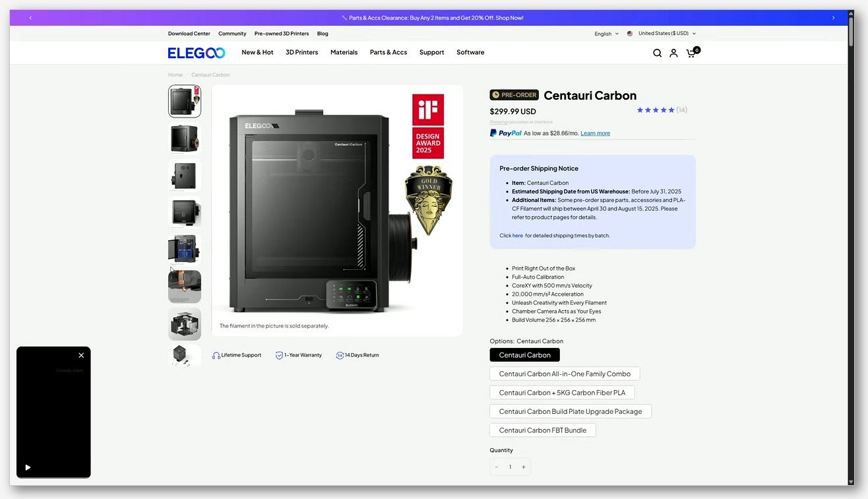868x499 pixels.
Task: Expand the 3D Printers menu
Action: (301, 52)
